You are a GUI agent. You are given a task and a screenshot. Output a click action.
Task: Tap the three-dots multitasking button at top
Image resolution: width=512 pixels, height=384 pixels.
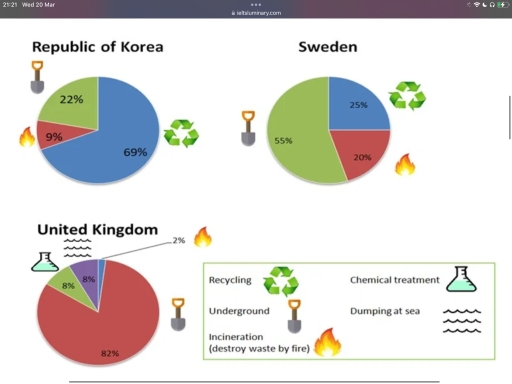click(x=256, y=5)
